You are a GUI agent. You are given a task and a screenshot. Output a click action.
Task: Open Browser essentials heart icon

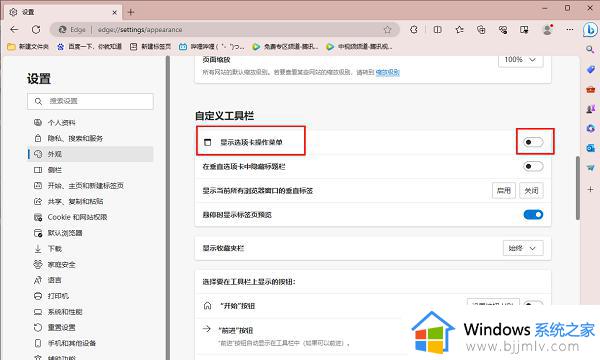503,29
